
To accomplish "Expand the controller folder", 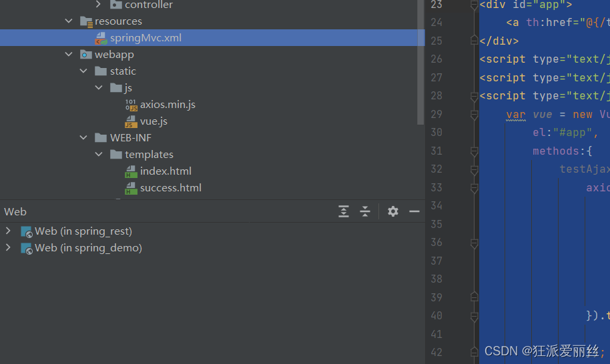I will (98, 4).
